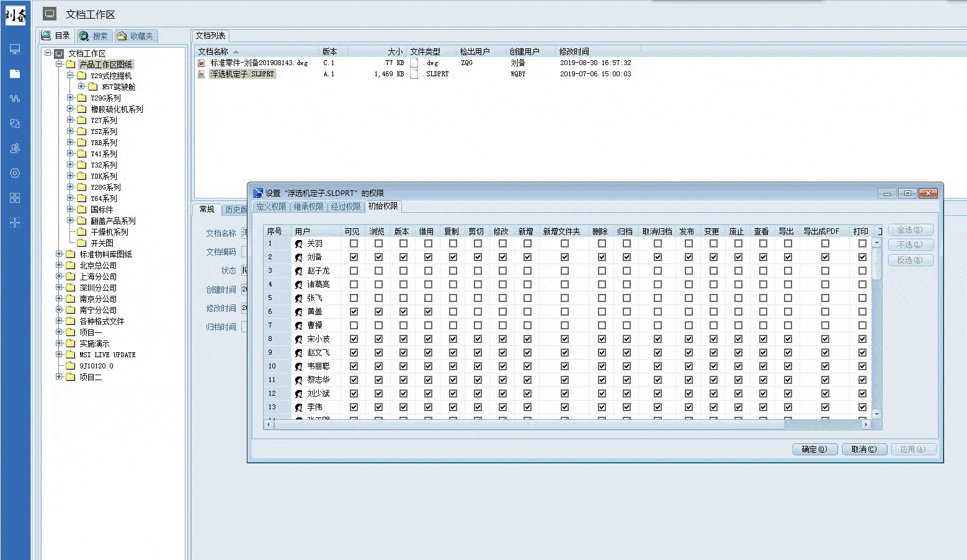Switch to the 继承权限 tab

tap(308, 207)
